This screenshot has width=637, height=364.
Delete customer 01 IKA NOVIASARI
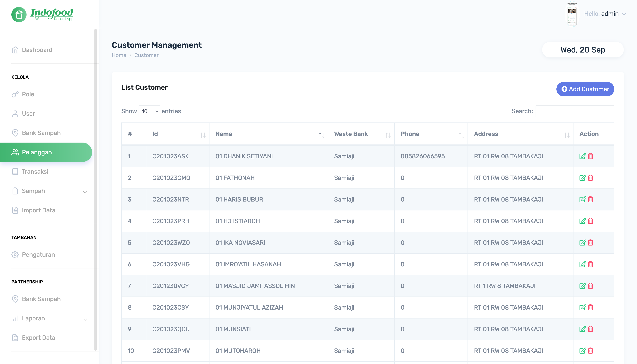click(591, 243)
